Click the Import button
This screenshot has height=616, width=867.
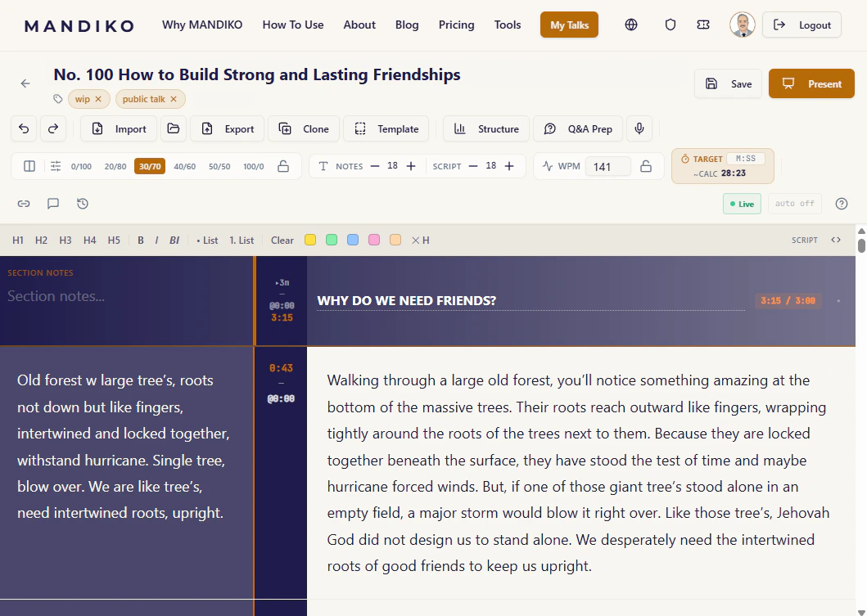pyautogui.click(x=119, y=128)
